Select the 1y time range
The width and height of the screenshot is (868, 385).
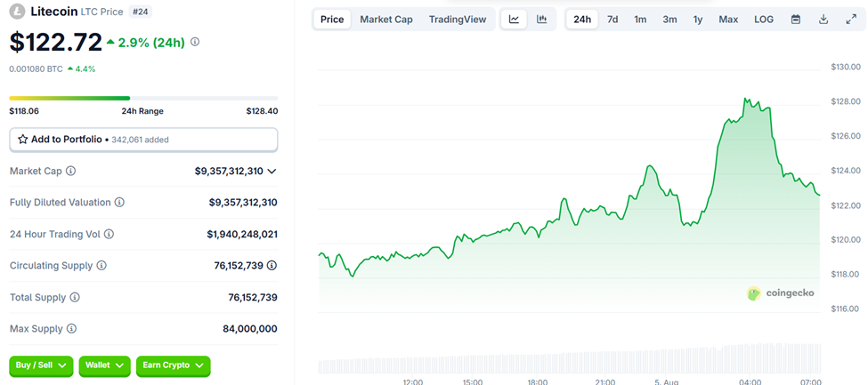click(x=697, y=20)
